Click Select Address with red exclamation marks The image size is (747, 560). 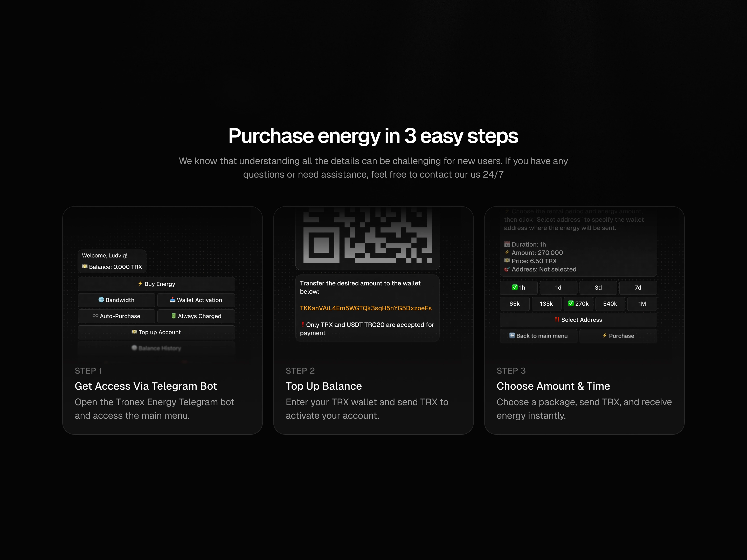click(578, 320)
